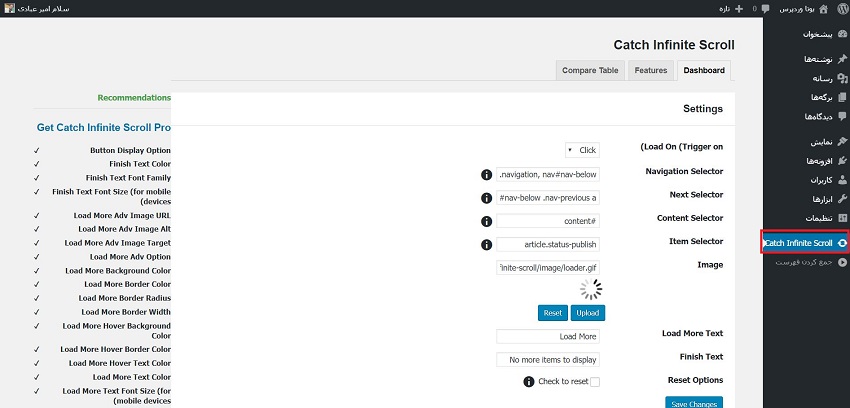Switch to the Compare Table tab

tap(590, 70)
